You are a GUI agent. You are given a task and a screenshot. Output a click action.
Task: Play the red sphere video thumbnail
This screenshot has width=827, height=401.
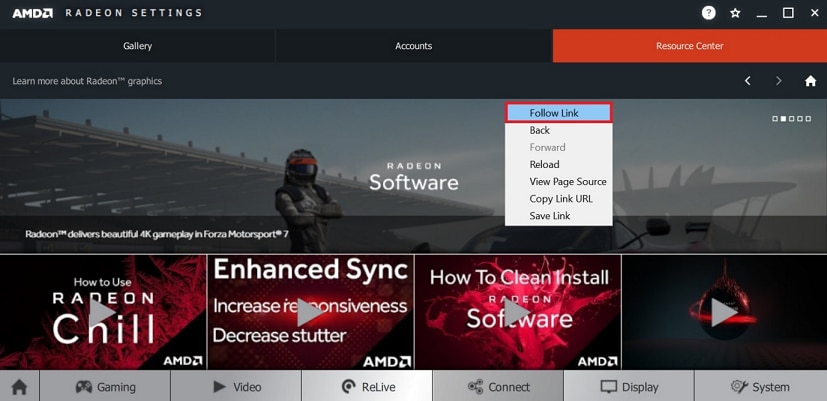coord(724,312)
